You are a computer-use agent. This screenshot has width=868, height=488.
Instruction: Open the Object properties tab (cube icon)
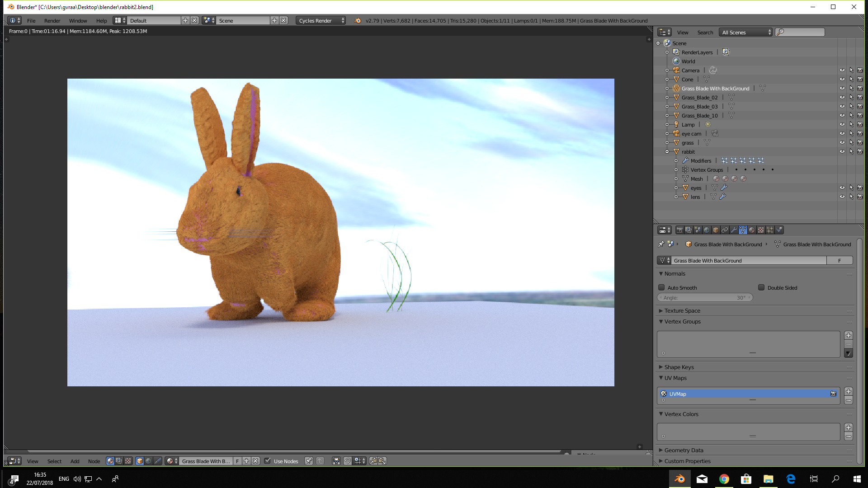point(716,230)
